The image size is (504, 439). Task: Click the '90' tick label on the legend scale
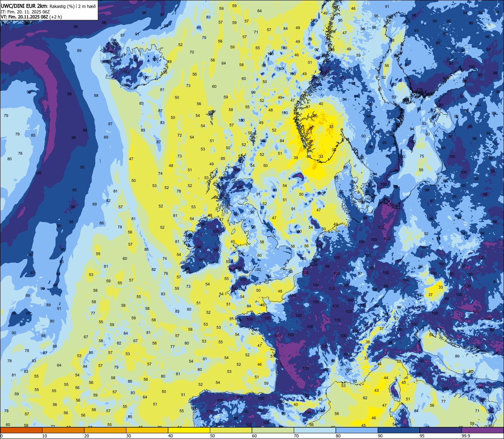(x=380, y=436)
